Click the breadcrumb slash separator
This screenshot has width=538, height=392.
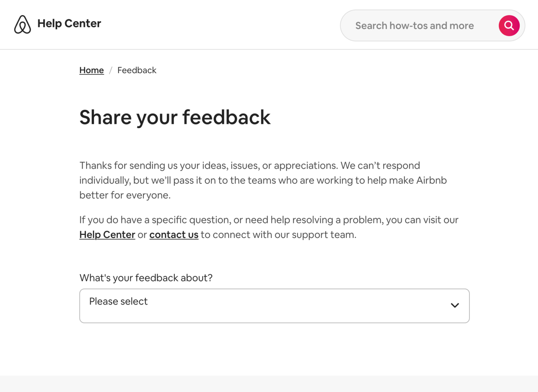tap(111, 70)
